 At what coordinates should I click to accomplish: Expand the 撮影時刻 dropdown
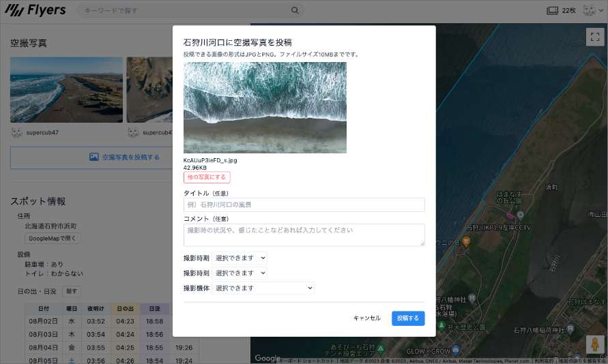[x=240, y=273]
